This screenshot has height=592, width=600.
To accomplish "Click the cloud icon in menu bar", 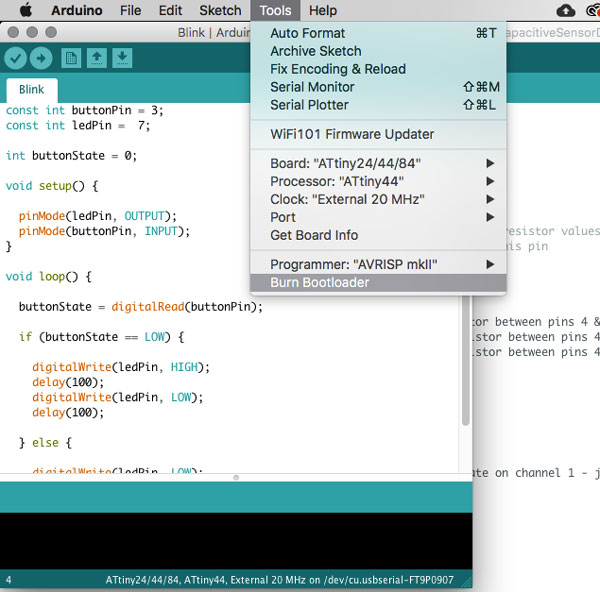I will tap(566, 10).
